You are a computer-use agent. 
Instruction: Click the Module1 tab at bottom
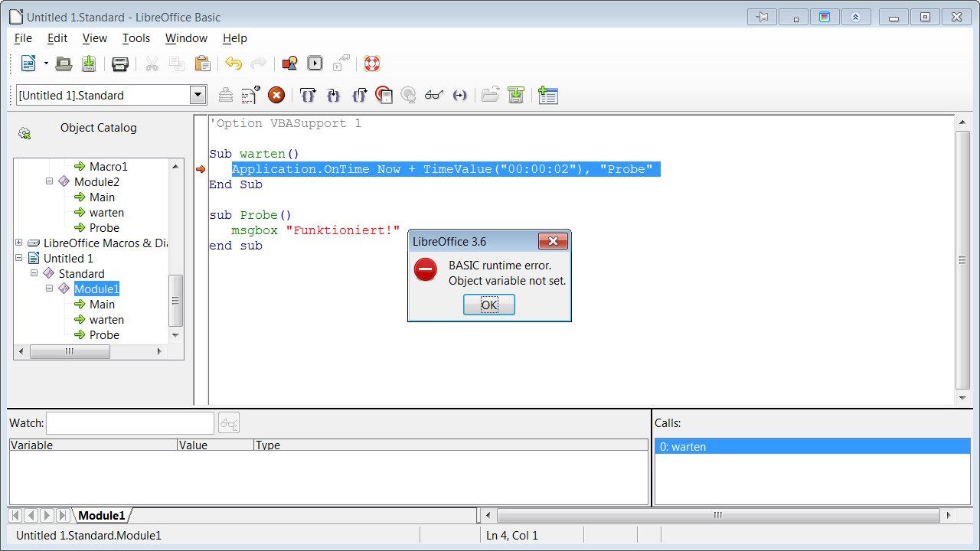click(102, 516)
